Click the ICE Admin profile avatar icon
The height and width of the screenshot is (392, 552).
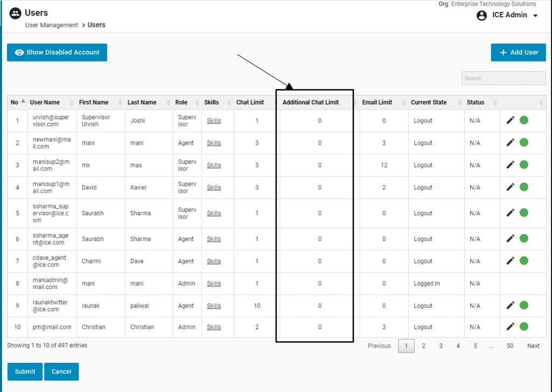click(x=482, y=16)
